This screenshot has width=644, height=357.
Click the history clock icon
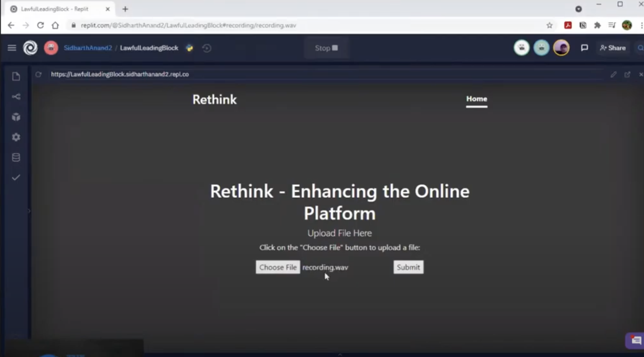[207, 48]
